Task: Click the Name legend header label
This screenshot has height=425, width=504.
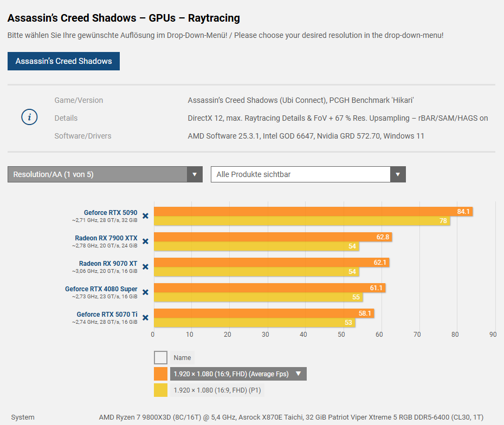Action: 182,357
